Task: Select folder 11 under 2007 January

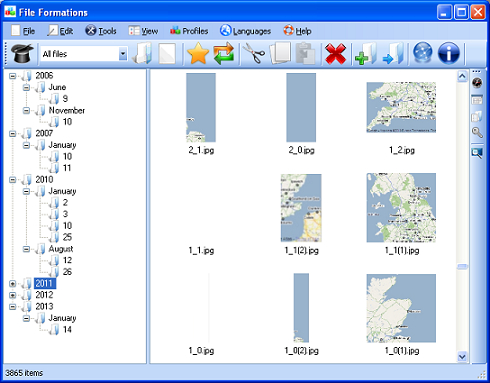Action: coord(67,168)
